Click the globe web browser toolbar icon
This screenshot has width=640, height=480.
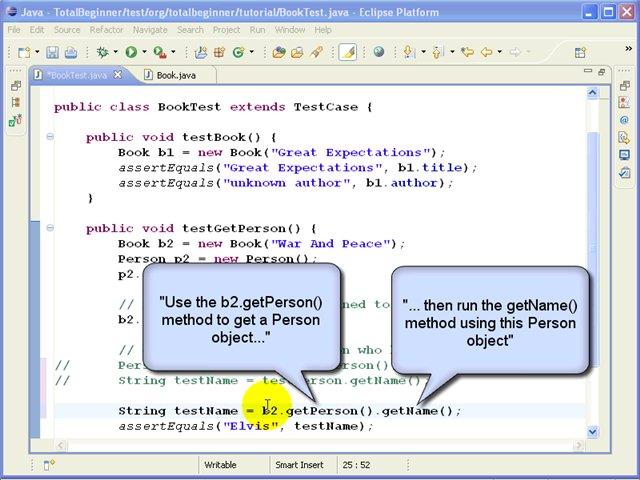[379, 52]
